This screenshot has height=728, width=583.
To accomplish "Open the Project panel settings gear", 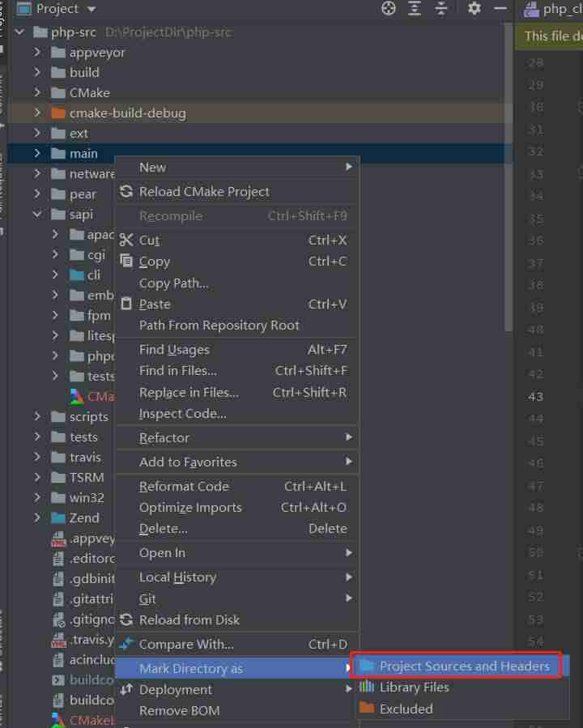I will (474, 8).
